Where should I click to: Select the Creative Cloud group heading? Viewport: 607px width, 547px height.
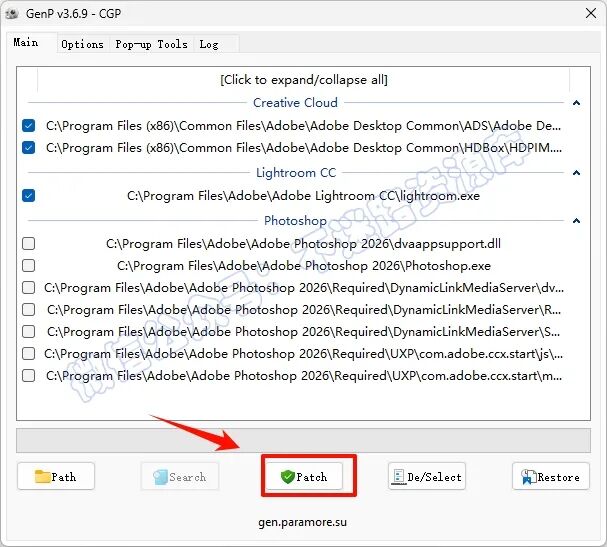coord(295,103)
